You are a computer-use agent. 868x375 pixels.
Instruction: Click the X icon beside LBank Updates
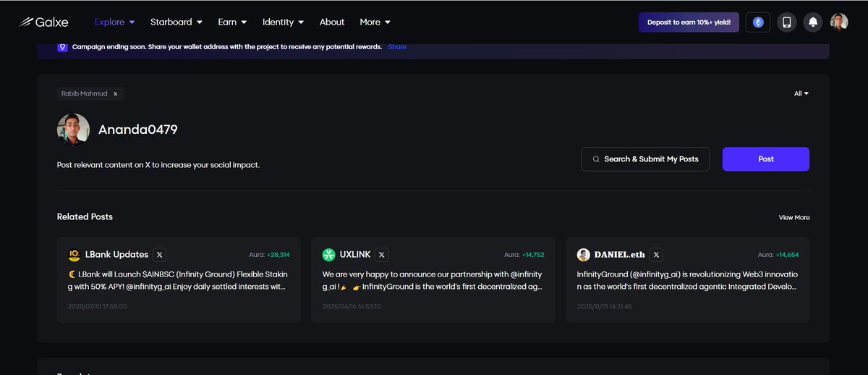pyautogui.click(x=160, y=255)
